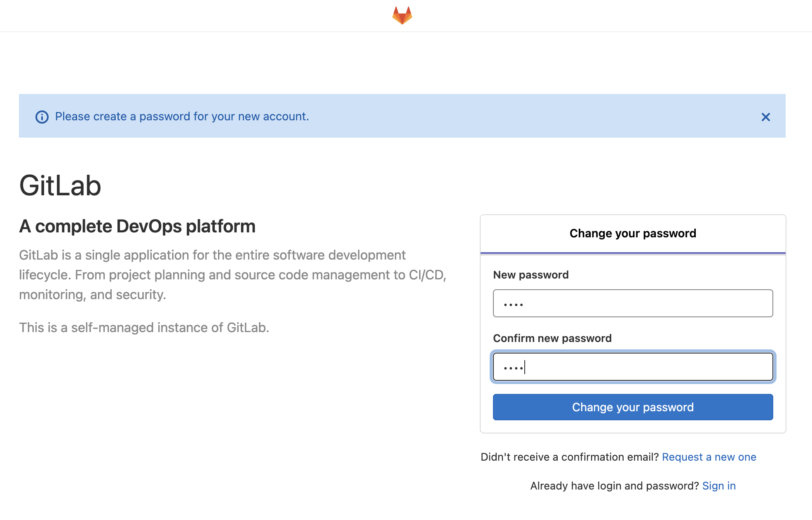Click the large GitLab heading
812x520 pixels.
(x=60, y=185)
